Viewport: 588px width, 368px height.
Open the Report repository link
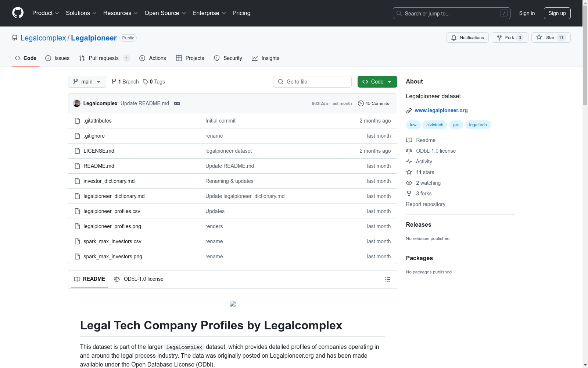[x=426, y=204]
